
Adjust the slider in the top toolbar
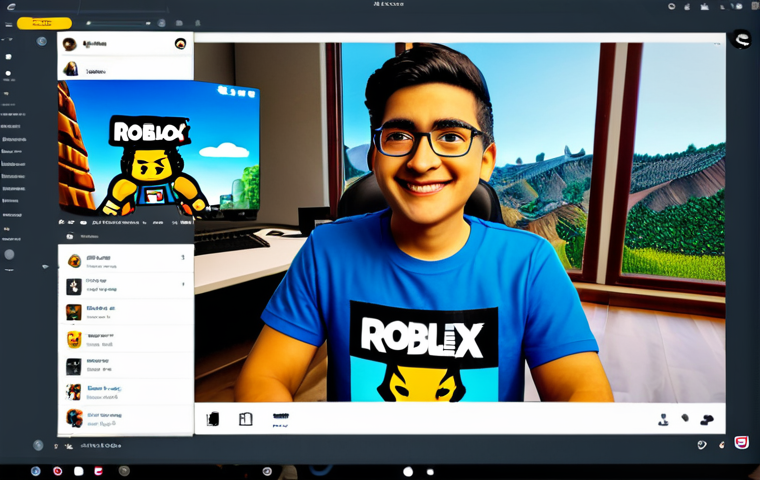coord(118,23)
